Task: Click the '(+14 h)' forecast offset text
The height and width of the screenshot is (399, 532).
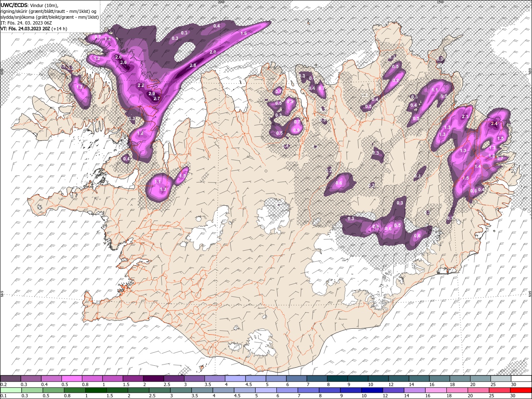Action: point(59,29)
